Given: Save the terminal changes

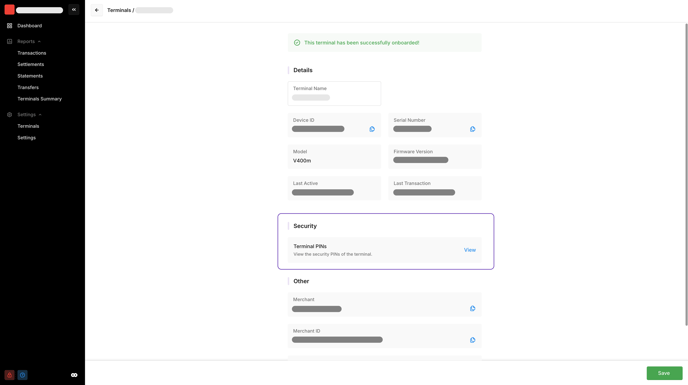Looking at the screenshot, I should (664, 373).
